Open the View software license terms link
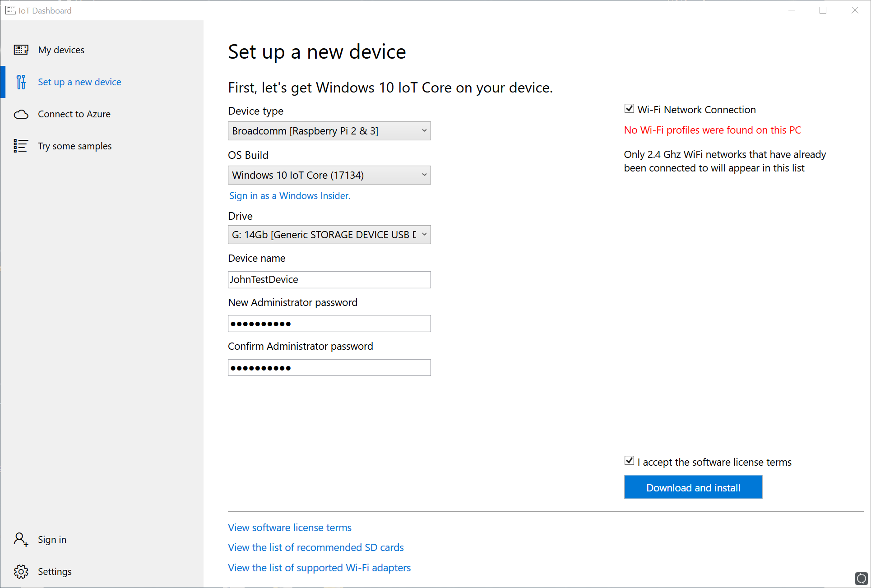This screenshot has height=588, width=871. 289,528
